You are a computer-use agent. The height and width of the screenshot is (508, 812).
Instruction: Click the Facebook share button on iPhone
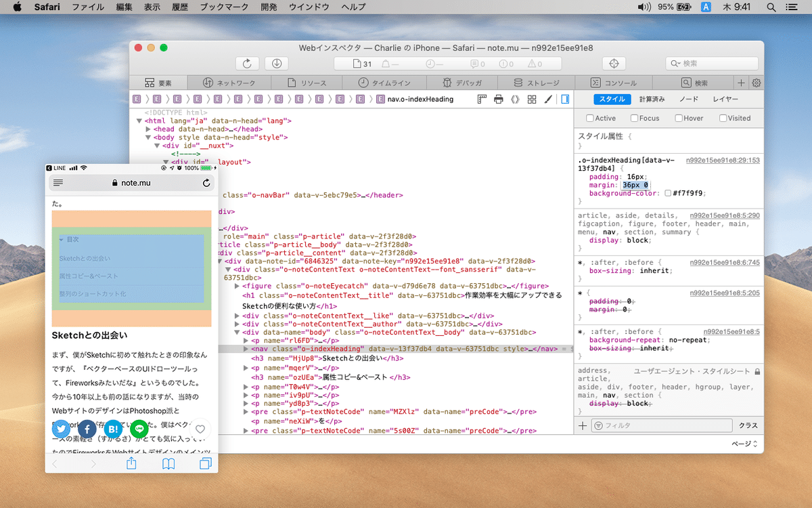(87, 429)
